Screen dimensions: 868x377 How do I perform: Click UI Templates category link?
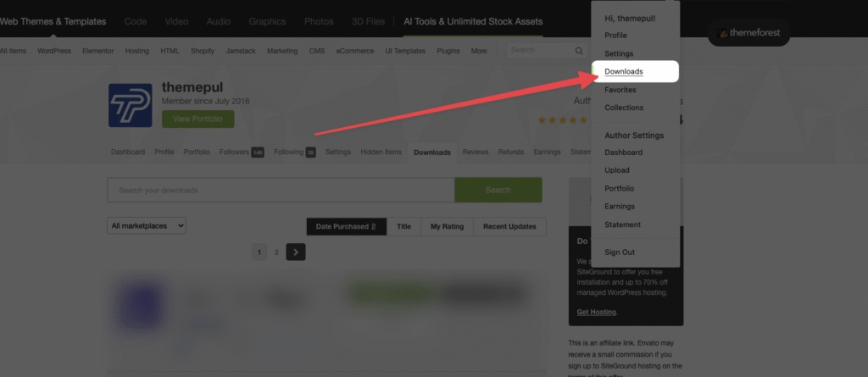click(406, 51)
